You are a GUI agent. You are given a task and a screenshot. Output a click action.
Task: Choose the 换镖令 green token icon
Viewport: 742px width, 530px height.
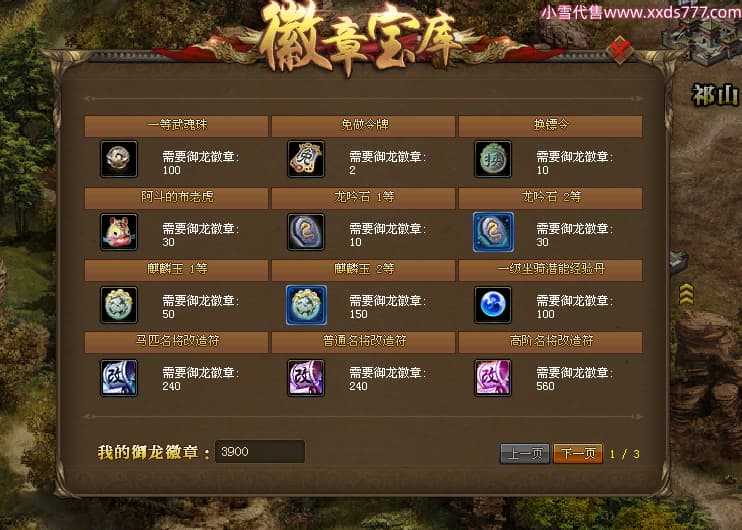493,159
